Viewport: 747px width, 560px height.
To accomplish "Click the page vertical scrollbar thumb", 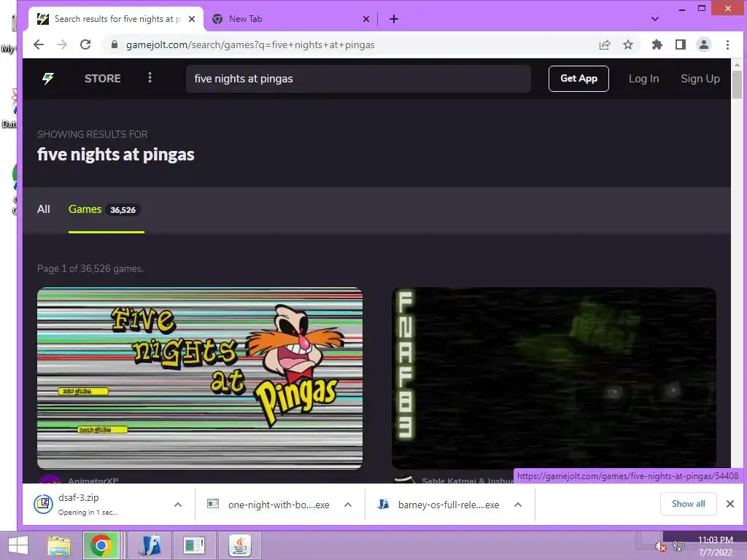I will tap(737, 85).
